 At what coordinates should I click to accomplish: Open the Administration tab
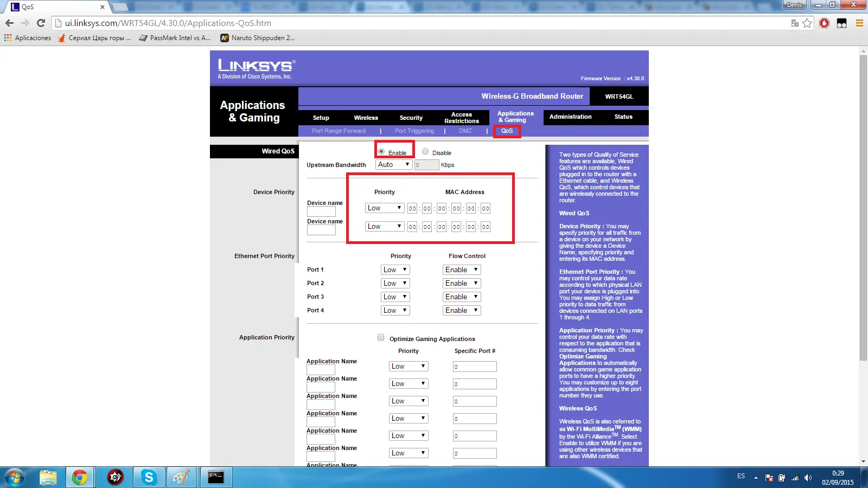(x=570, y=117)
